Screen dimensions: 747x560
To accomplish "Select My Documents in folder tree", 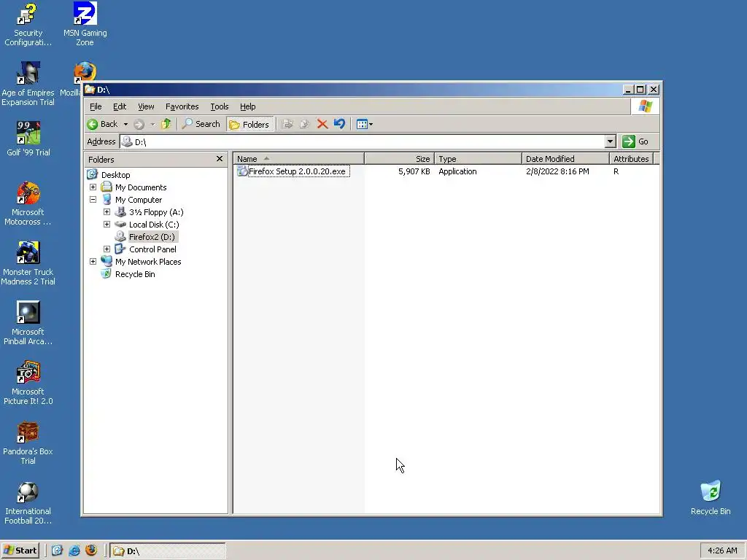I will [141, 187].
